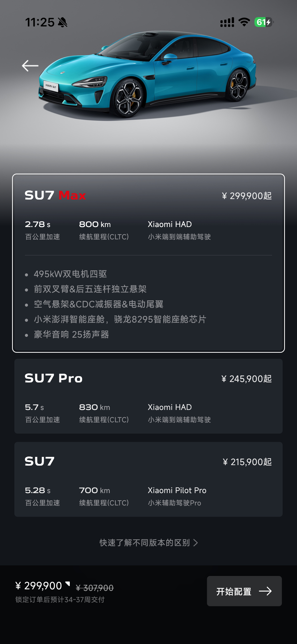Tap the cellular signal bars icon
Image resolution: width=297 pixels, height=644 pixels.
pos(227,22)
